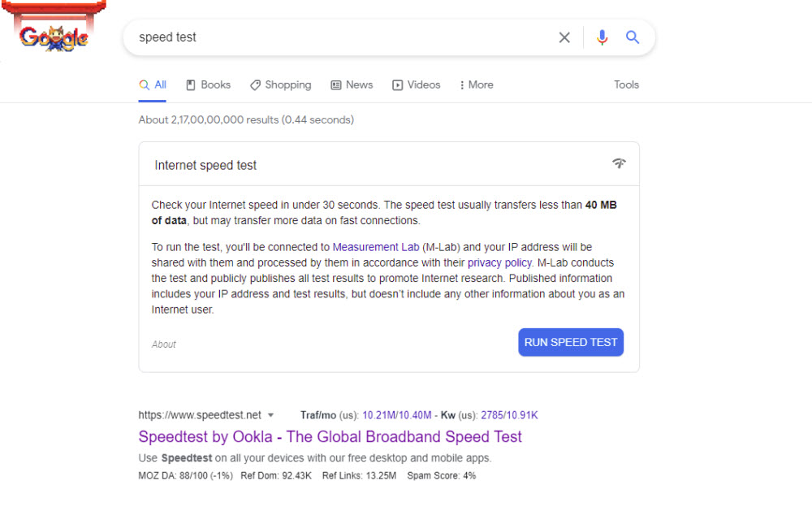Expand the More search categories menu
Image resolution: width=812 pixels, height=520 pixels.
pyautogui.click(x=475, y=84)
